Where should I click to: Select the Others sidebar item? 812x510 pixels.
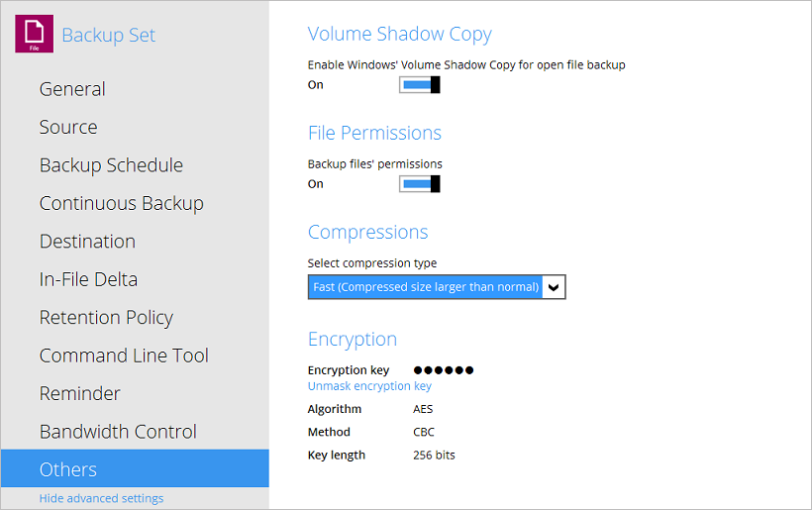coord(68,469)
